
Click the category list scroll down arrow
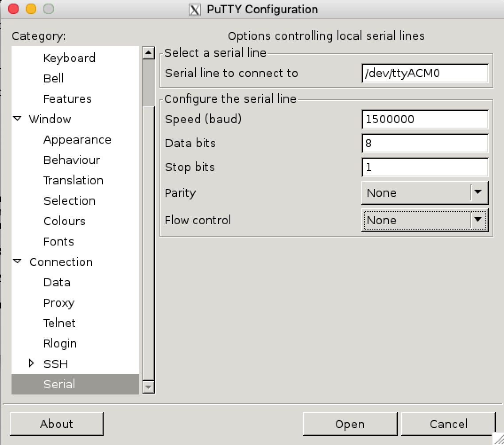(x=148, y=387)
